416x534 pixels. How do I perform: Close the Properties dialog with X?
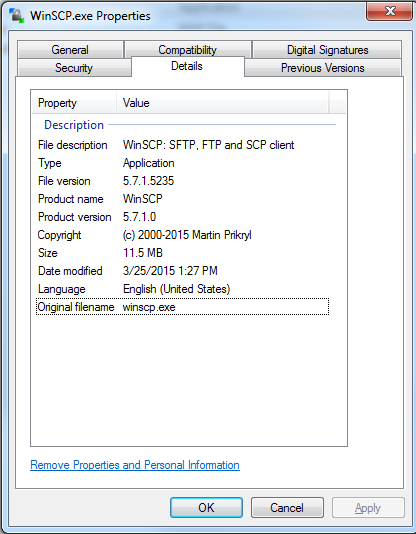pyautogui.click(x=390, y=11)
